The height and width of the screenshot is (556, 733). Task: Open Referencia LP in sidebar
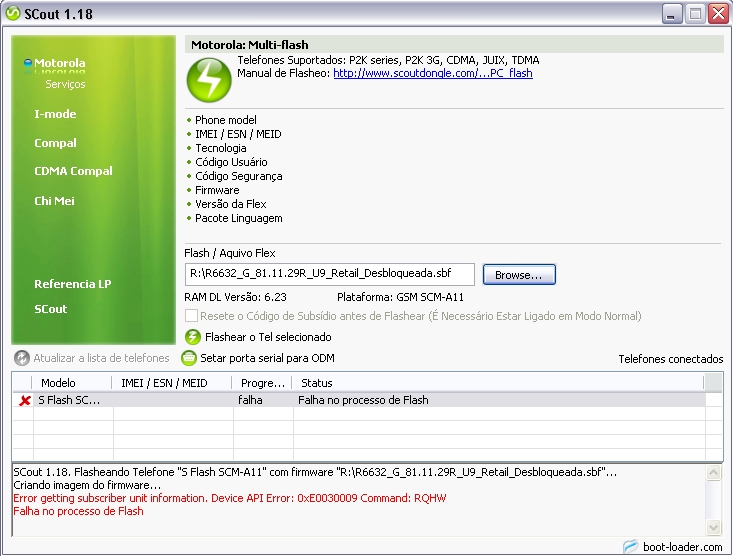tap(72, 284)
